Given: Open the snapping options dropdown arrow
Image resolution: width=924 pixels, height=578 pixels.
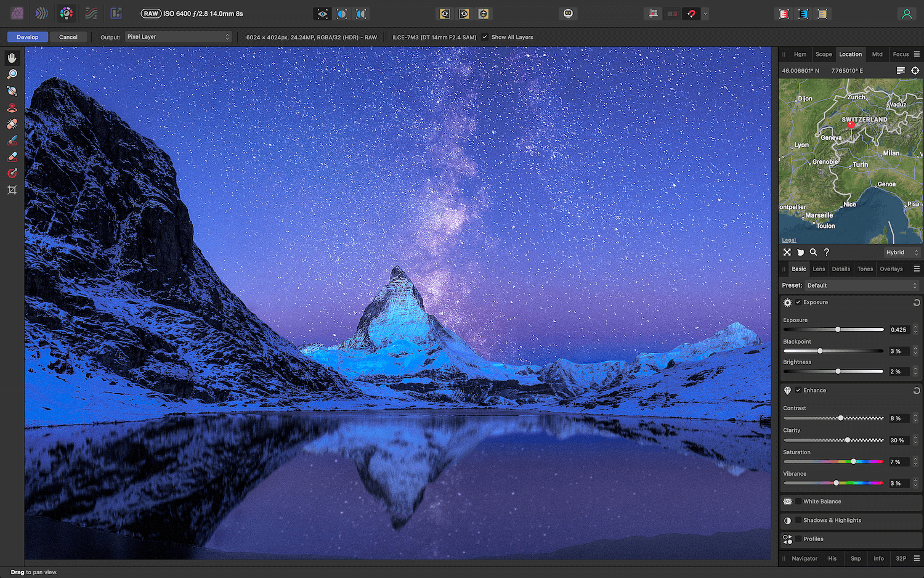Looking at the screenshot, I should pyautogui.click(x=705, y=14).
